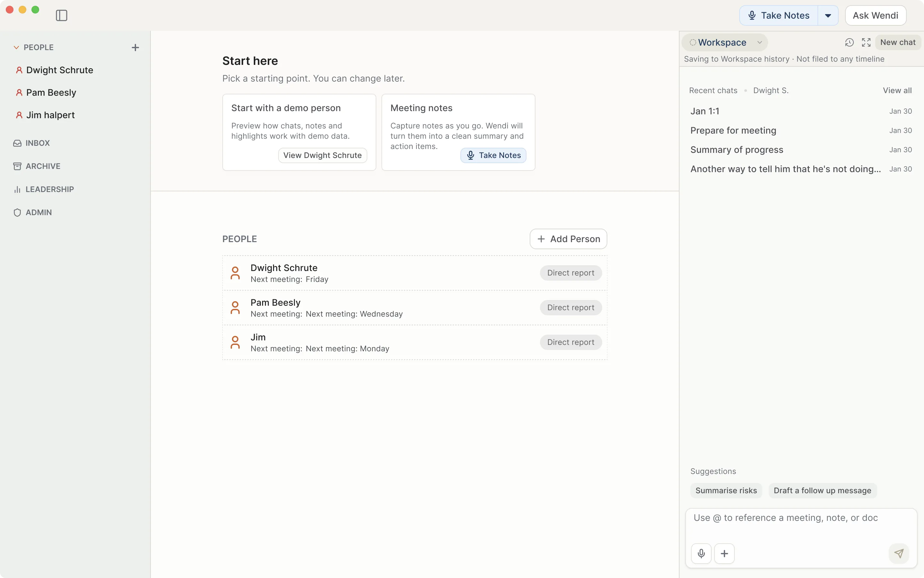Start a New chat
The image size is (924, 578).
(x=898, y=42)
